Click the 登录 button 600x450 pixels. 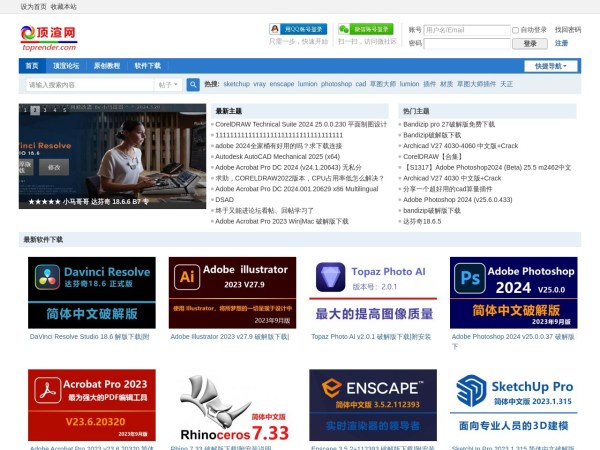[530, 44]
